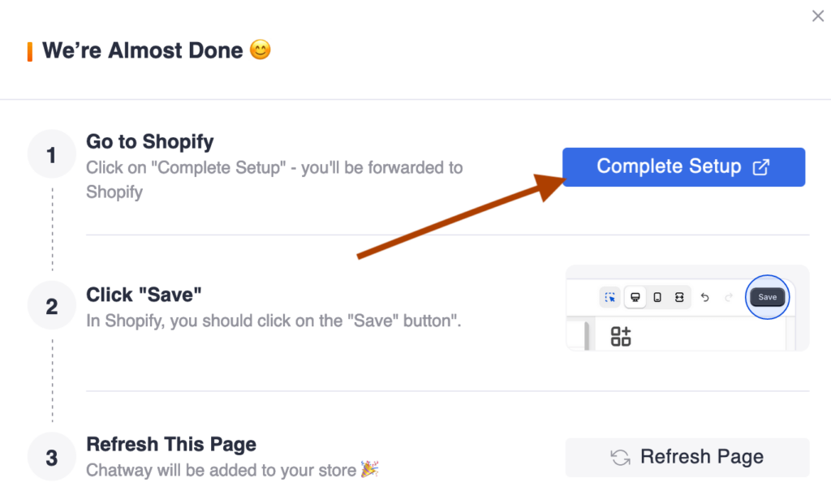The height and width of the screenshot is (504, 831).
Task: Click the undo arrow icon in preview
Action: point(705,297)
